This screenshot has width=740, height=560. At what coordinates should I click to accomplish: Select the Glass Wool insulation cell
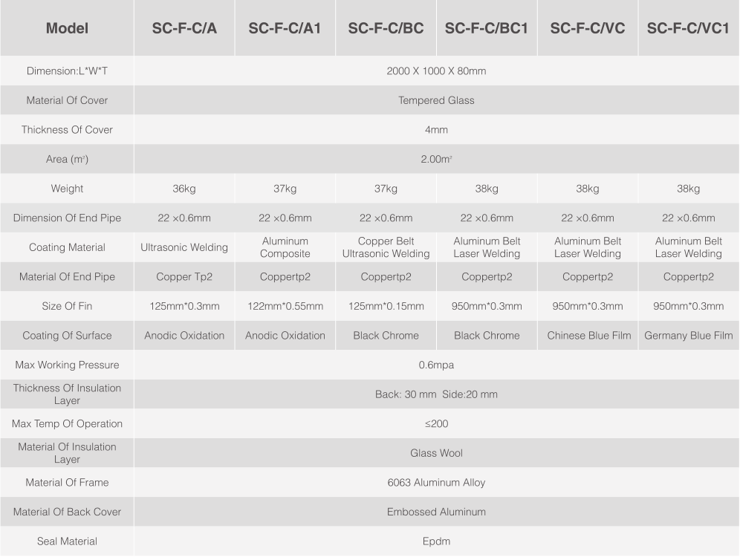[437, 453]
